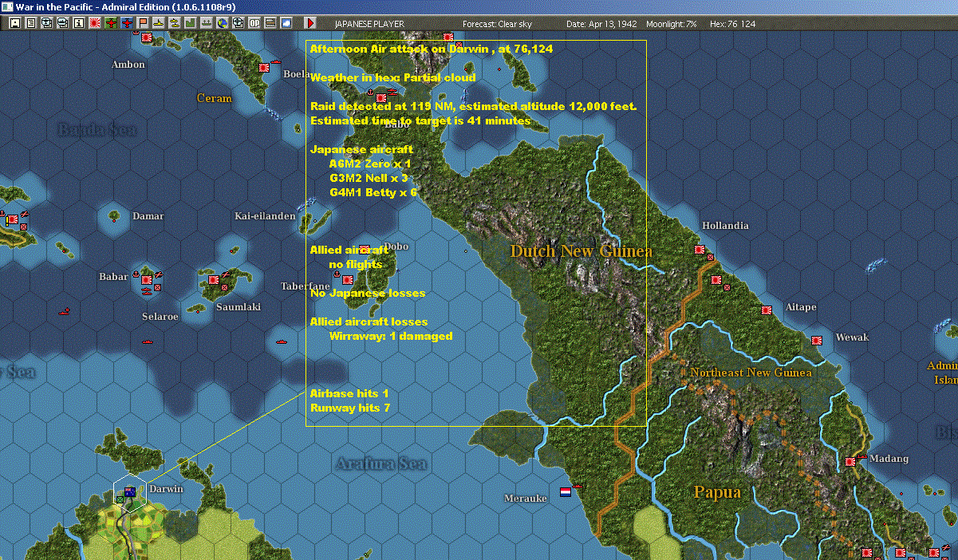958x560 pixels.
Task: Click the 'Merauke' map label
Action: pyautogui.click(x=526, y=499)
